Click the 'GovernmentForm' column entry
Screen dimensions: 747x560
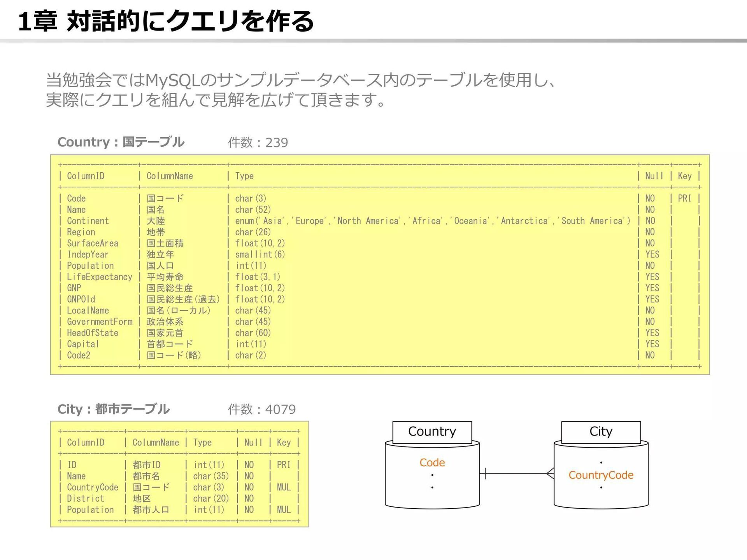[99, 322]
